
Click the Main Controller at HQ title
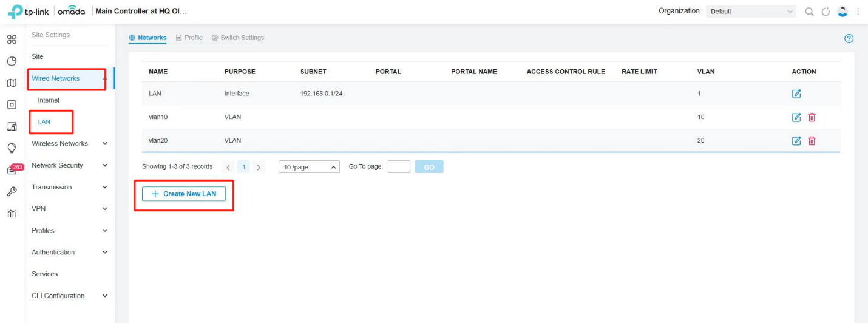point(141,12)
